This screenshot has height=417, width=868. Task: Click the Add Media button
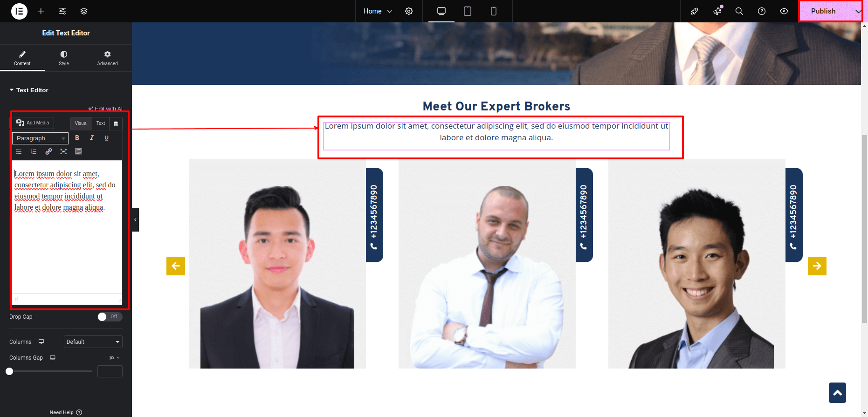33,123
